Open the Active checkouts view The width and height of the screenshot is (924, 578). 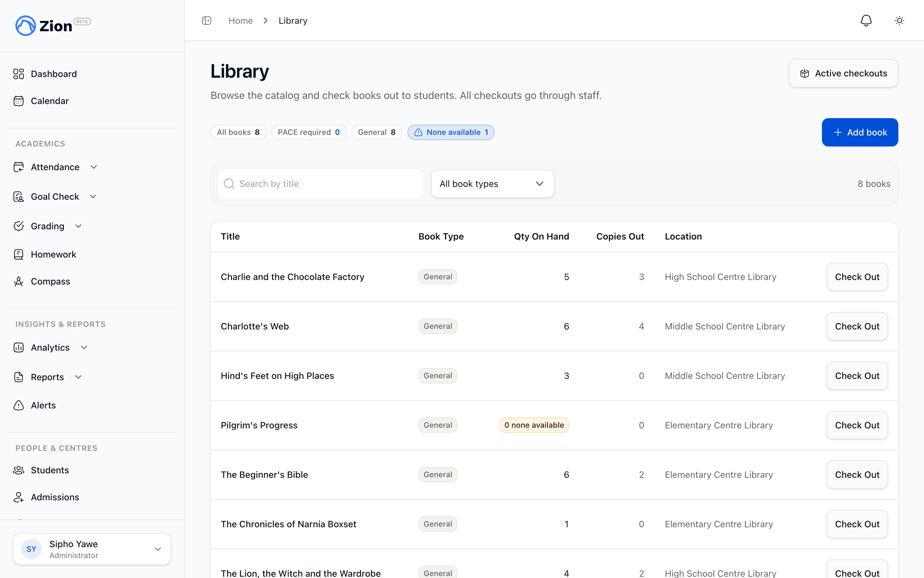pos(843,74)
